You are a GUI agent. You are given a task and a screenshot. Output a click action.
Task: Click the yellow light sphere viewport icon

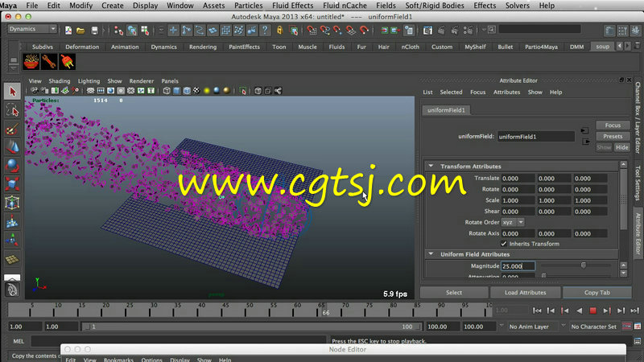207,91
